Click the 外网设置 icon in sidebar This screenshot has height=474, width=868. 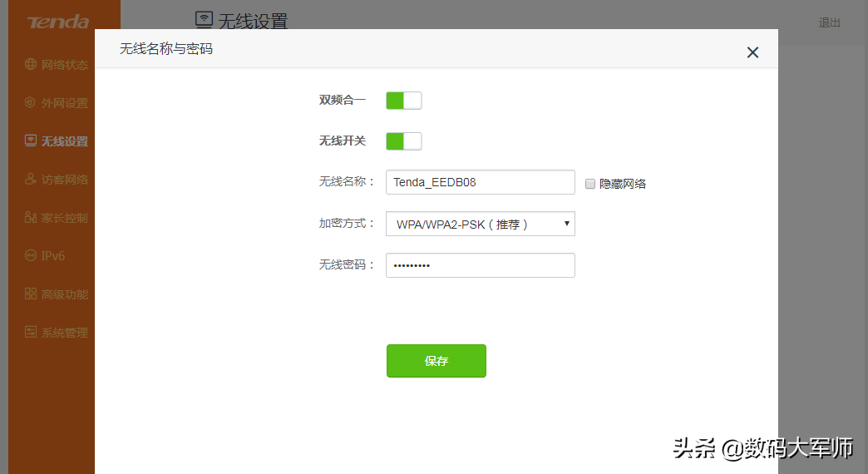coord(31,102)
